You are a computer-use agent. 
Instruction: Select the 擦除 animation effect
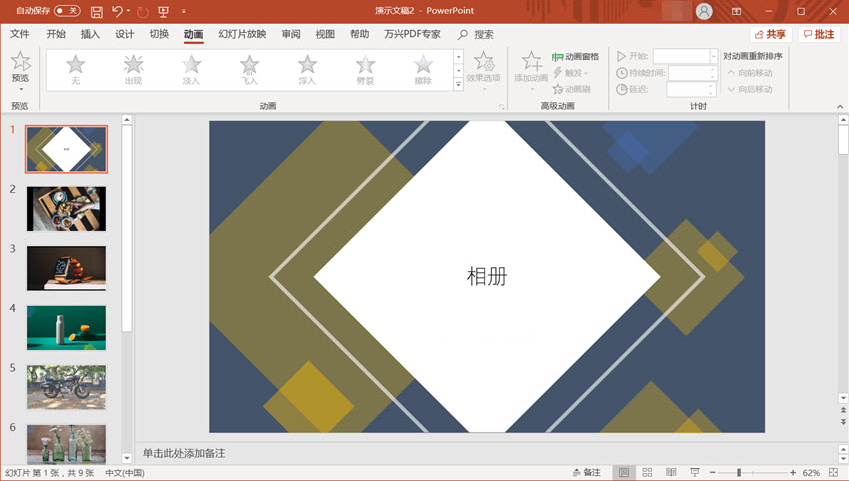click(423, 69)
